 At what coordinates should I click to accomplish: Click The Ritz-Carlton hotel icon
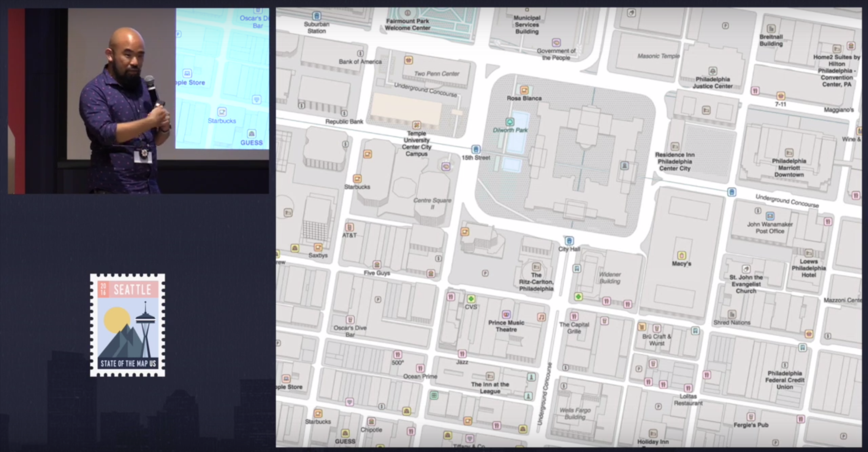pyautogui.click(x=536, y=267)
